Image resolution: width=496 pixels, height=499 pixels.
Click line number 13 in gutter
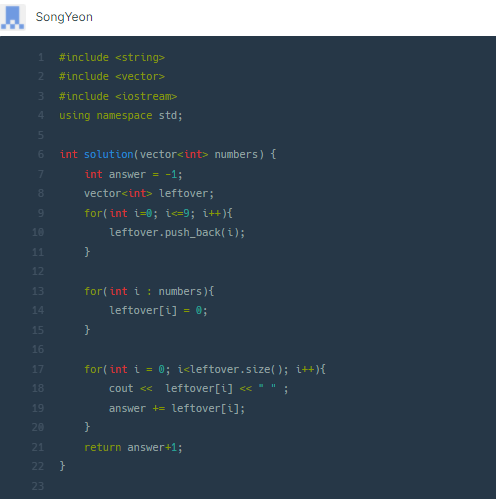(38, 291)
